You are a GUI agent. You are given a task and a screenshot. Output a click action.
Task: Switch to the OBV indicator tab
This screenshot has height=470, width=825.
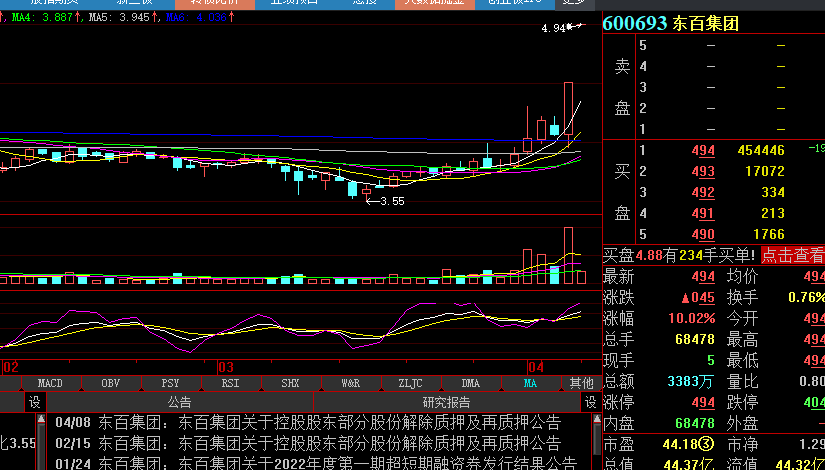point(110,383)
